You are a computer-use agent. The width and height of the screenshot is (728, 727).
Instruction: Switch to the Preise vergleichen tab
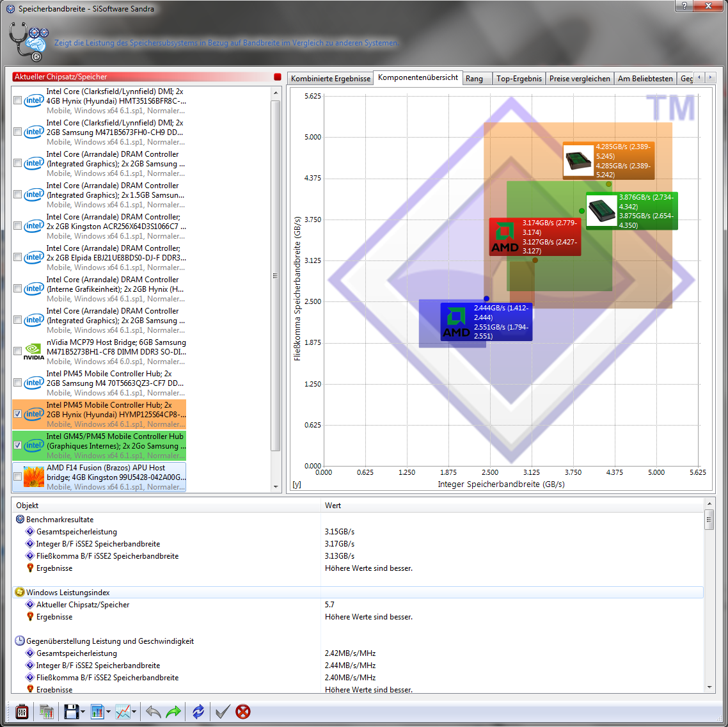coord(580,79)
